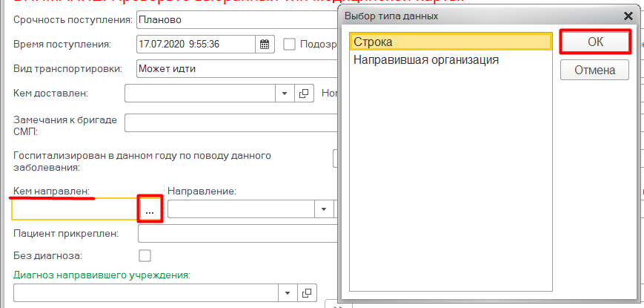Expand the Кем доставлен dropdown
The width and height of the screenshot is (644, 308).
285,94
